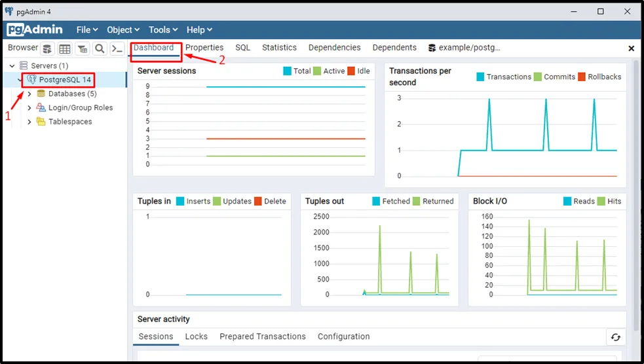Open the Search Objects magnifier icon
The height and width of the screenshot is (364, 644).
[x=100, y=48]
